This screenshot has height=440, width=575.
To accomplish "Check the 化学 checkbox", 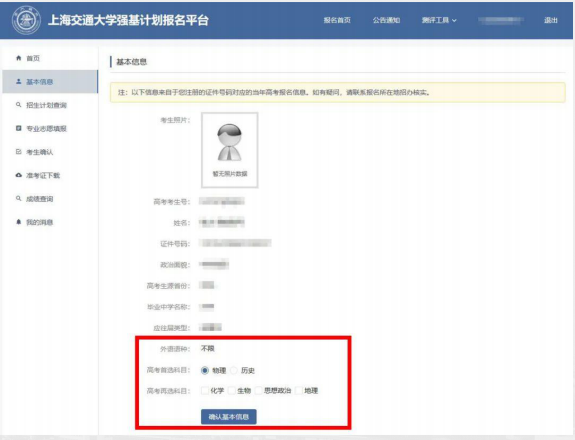I will click(x=205, y=391).
